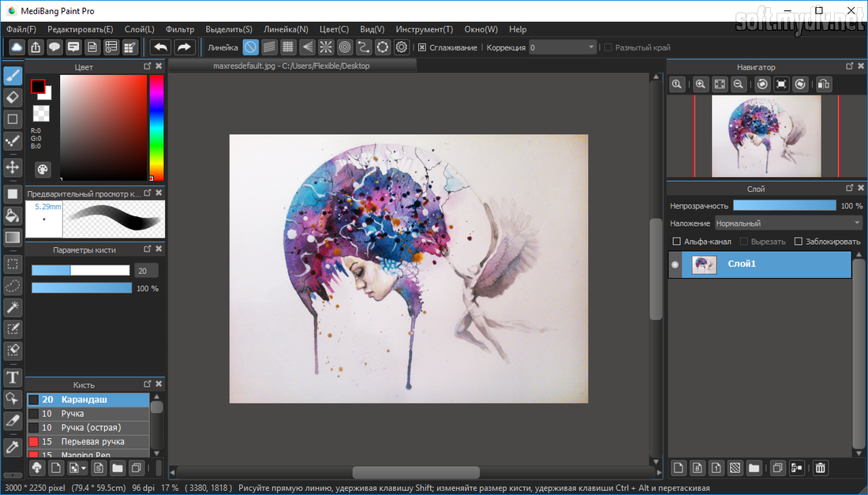Click the Redo arrow in toolbar
The height and width of the screenshot is (495, 868).
185,47
